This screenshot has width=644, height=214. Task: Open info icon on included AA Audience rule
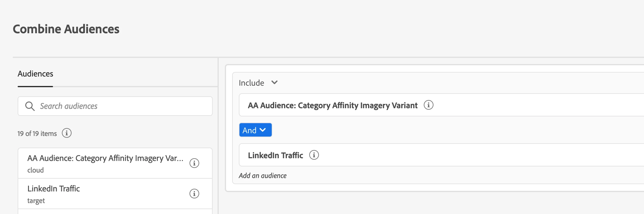pyautogui.click(x=429, y=105)
